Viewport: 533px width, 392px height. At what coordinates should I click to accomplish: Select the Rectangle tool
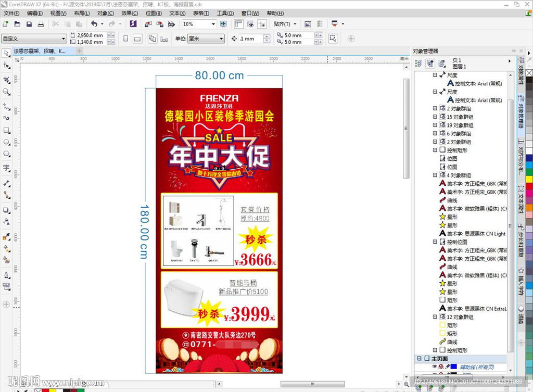coord(6,131)
